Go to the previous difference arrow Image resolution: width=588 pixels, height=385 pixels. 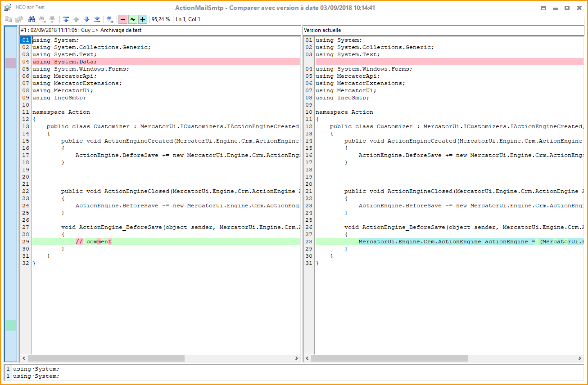point(77,19)
